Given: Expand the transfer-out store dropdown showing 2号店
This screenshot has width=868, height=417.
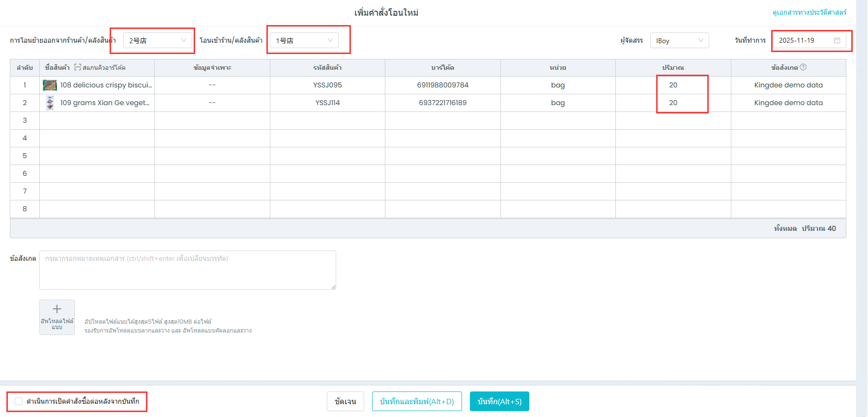Looking at the screenshot, I should tap(157, 40).
